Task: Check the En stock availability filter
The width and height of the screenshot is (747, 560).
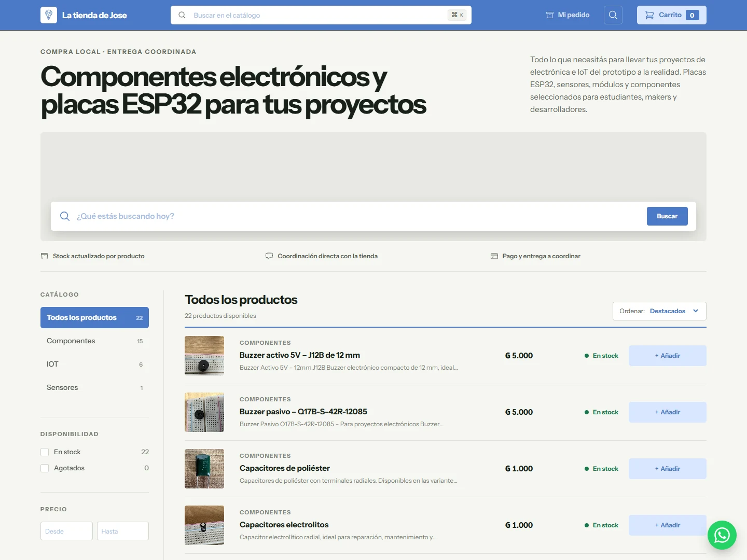Action: pos(45,452)
